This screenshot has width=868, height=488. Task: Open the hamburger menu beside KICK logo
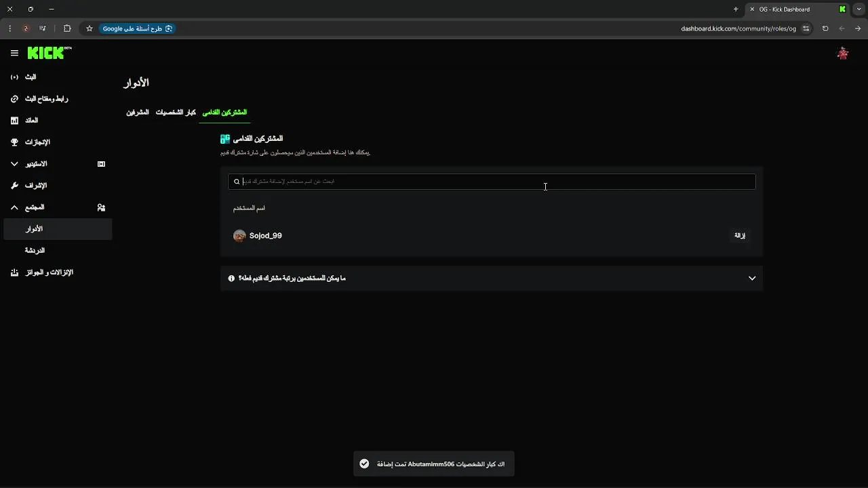click(14, 53)
